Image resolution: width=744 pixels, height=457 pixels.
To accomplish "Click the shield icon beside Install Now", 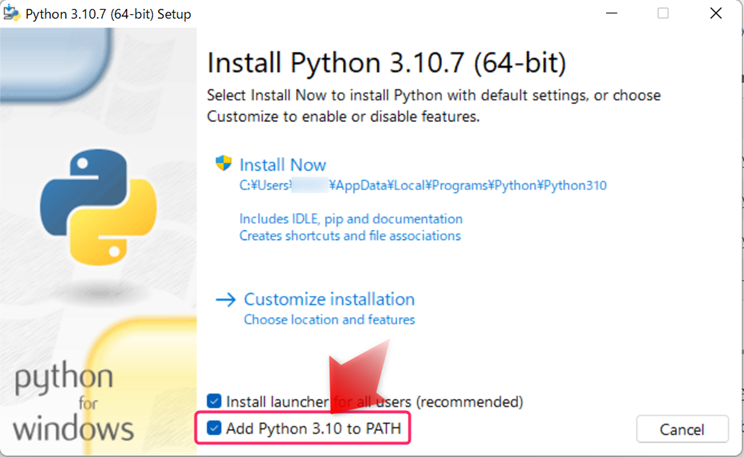I will (224, 164).
